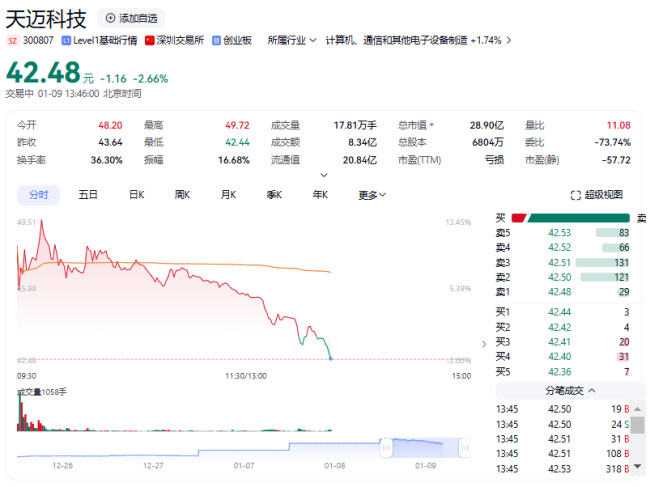Collapse the 分笔成交 section
This screenshot has width=650, height=487.
(570, 390)
